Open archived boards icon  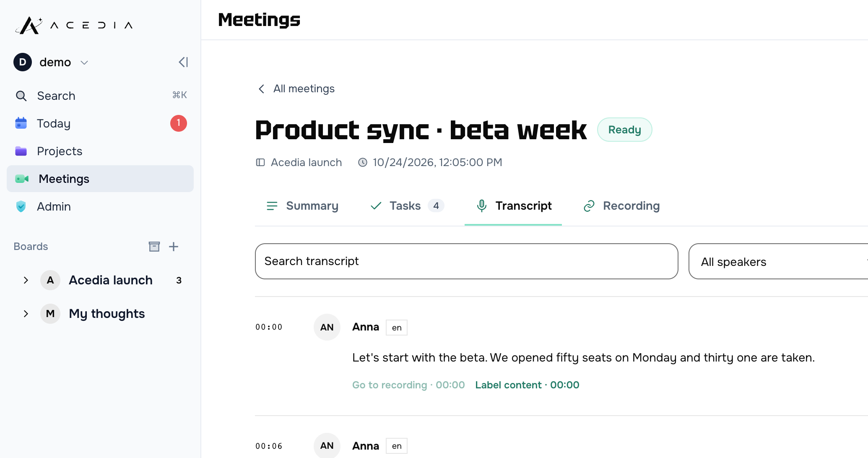coord(154,247)
